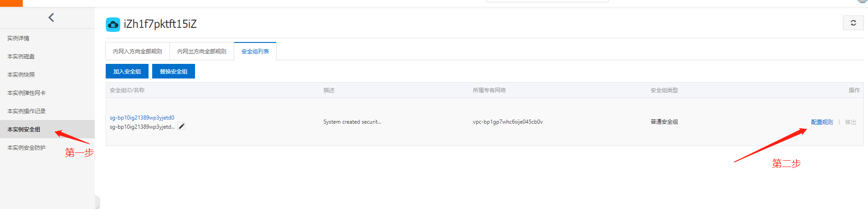The width and height of the screenshot is (868, 209).
Task: Click the 操作 column header
Action: click(x=854, y=90)
